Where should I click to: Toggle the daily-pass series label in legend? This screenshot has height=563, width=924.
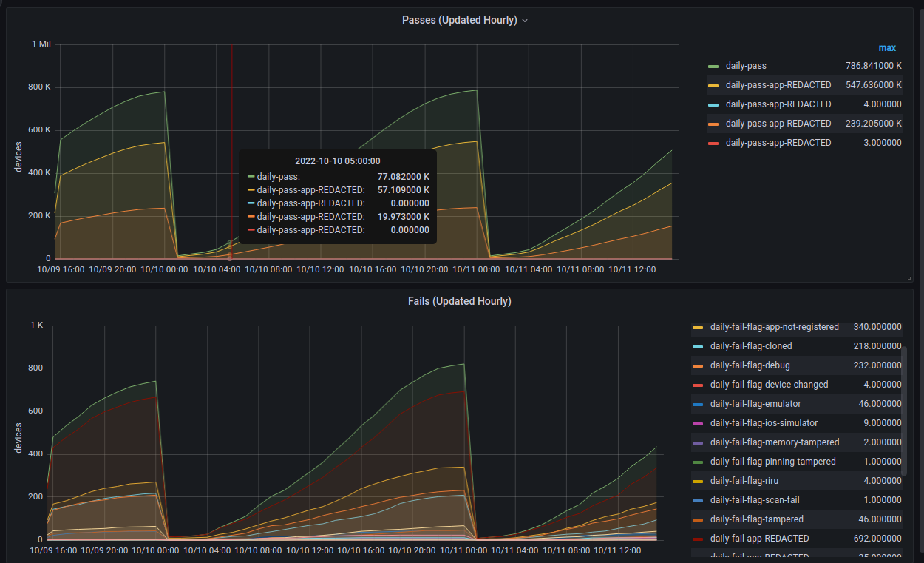(x=746, y=66)
